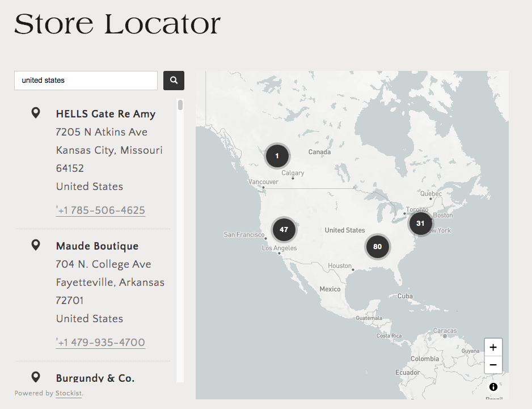Select the HELLS Gate Re Amy store listing
The width and height of the screenshot is (532, 409).
pyautogui.click(x=105, y=114)
